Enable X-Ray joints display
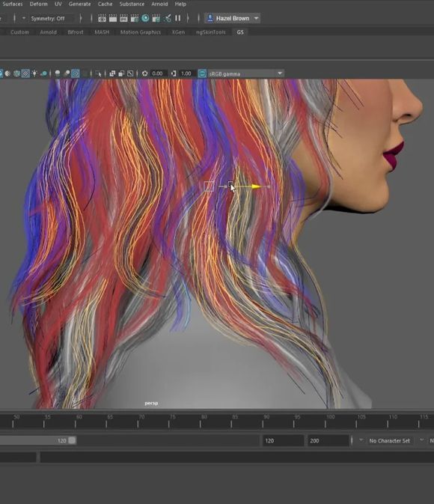Image resolution: width=434 pixels, height=504 pixels. 130,73
